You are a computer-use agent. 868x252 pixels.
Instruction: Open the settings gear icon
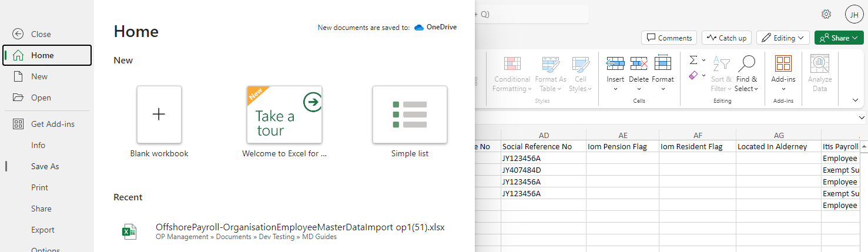(x=826, y=14)
